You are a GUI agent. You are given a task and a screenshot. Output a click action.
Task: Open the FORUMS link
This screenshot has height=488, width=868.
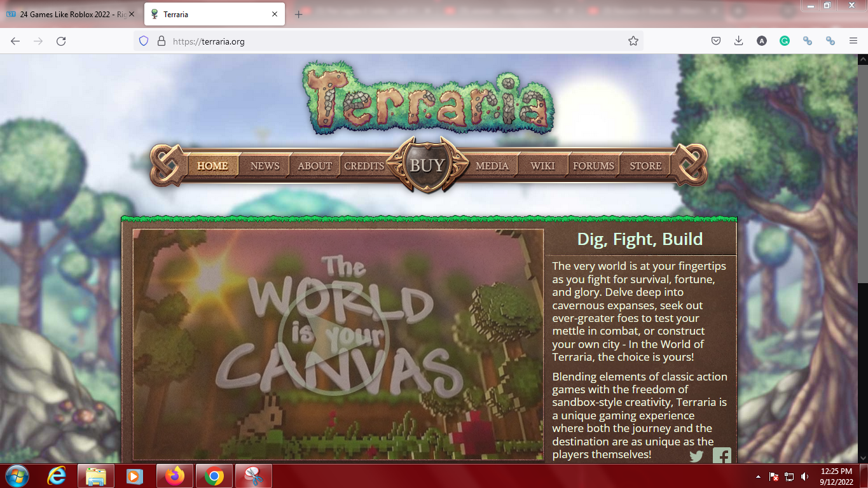pyautogui.click(x=593, y=165)
